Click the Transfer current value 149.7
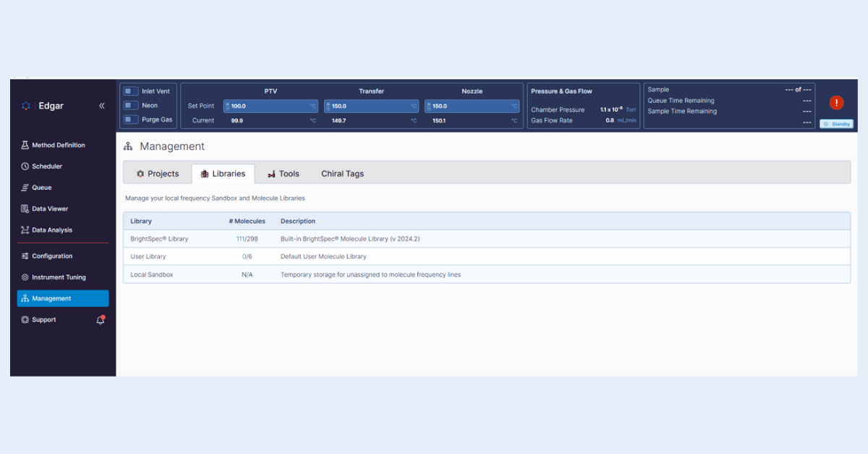The image size is (868, 454). click(x=339, y=120)
